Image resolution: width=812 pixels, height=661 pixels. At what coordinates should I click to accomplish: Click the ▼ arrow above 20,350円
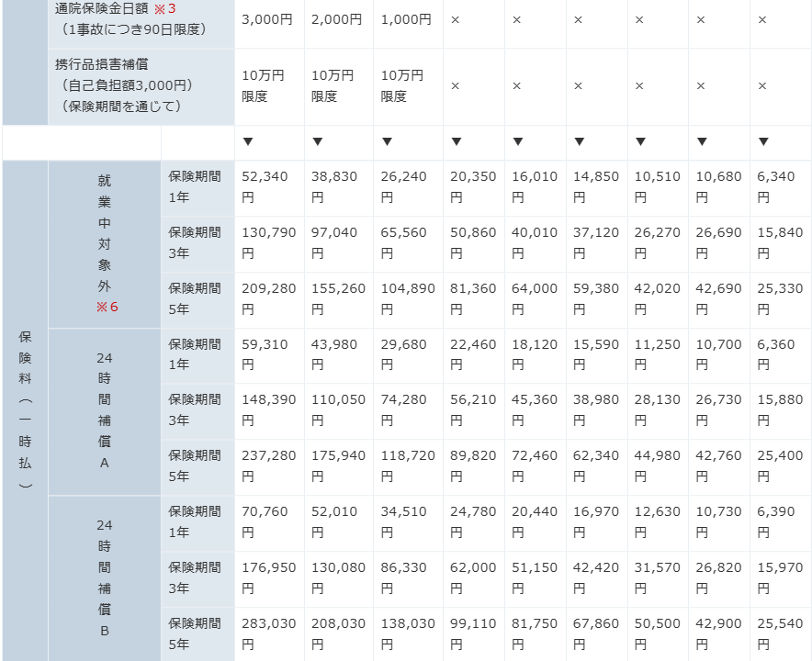[x=457, y=141]
